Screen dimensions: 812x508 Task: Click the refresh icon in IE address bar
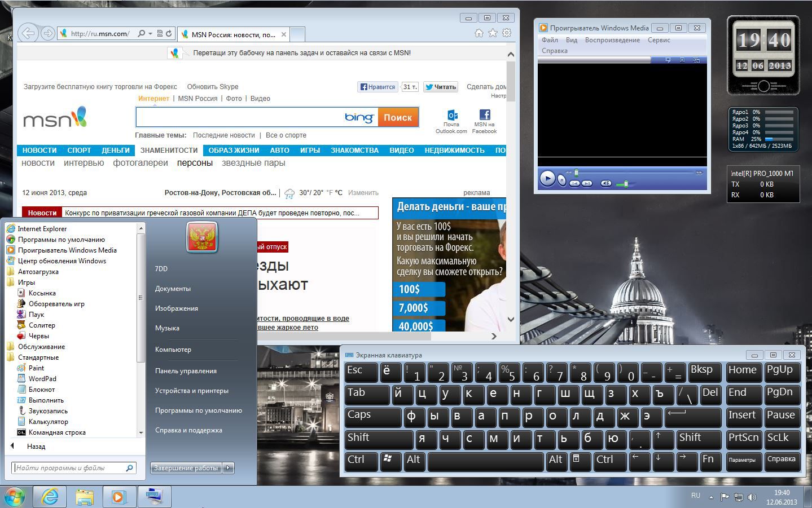click(169, 34)
